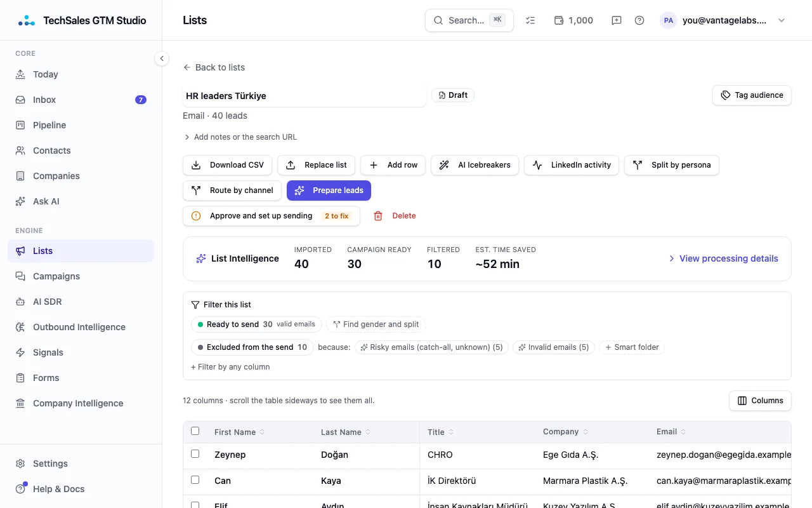The height and width of the screenshot is (508, 812).
Task: Go back to lists
Action: [214, 67]
